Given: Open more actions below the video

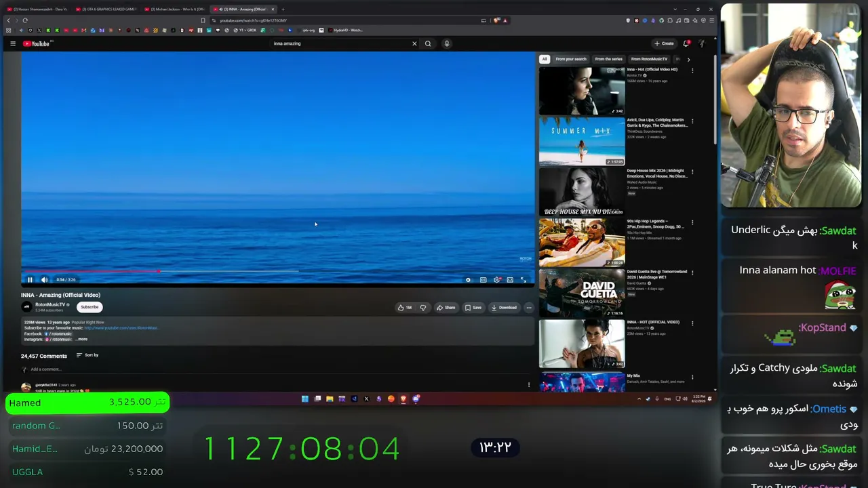Looking at the screenshot, I should [x=529, y=308].
